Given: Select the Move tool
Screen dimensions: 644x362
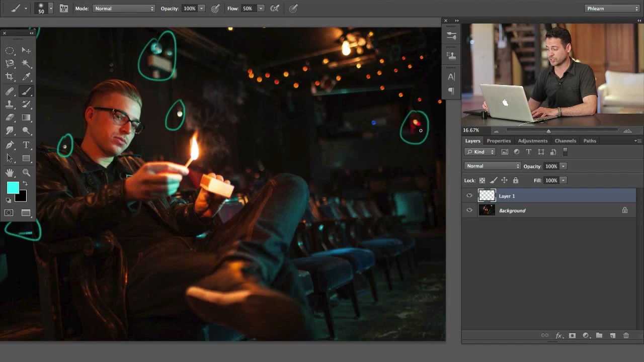Looking at the screenshot, I should click(x=26, y=50).
